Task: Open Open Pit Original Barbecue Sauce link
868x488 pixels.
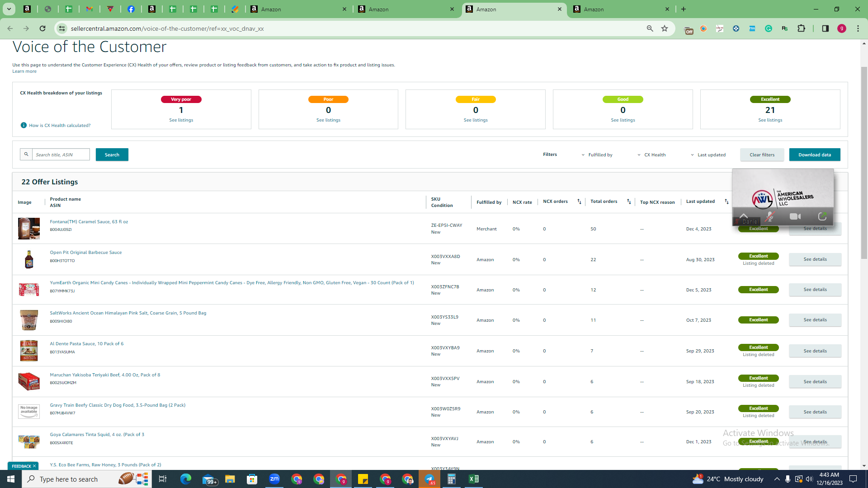Action: (86, 253)
